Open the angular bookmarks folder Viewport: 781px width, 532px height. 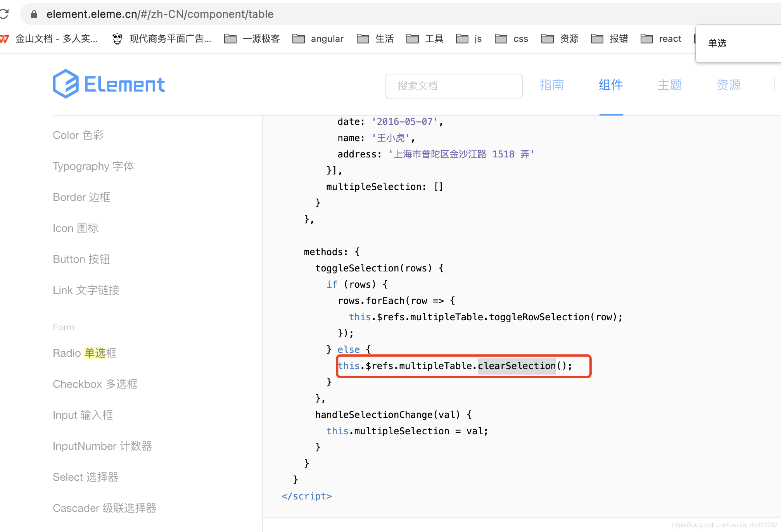(318, 38)
